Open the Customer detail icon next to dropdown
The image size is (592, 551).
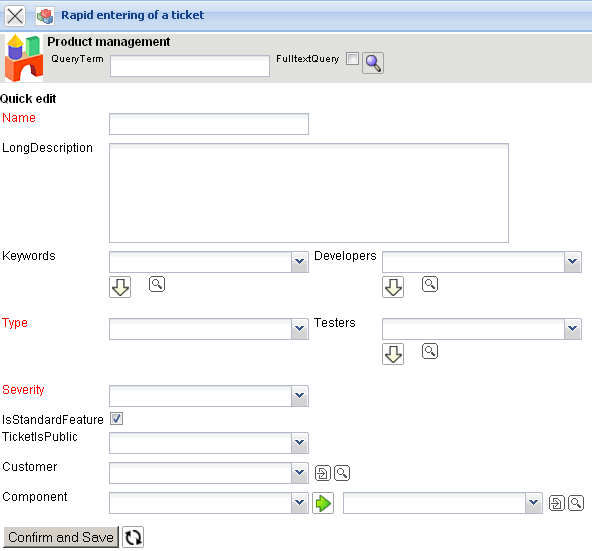point(322,473)
